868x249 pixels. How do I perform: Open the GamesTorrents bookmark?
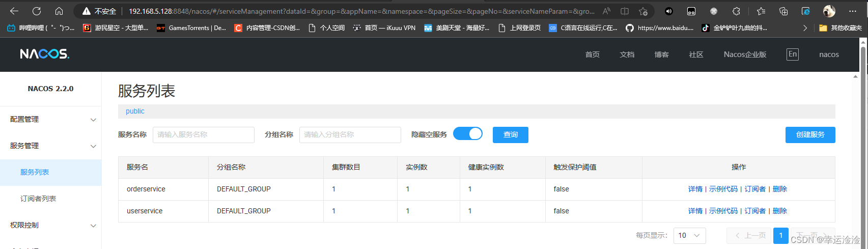tap(191, 28)
